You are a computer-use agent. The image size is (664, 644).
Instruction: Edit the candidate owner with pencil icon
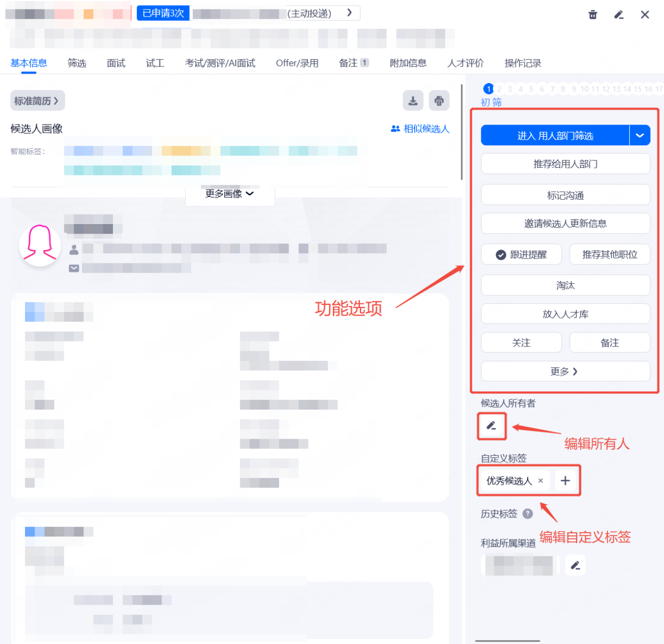491,426
